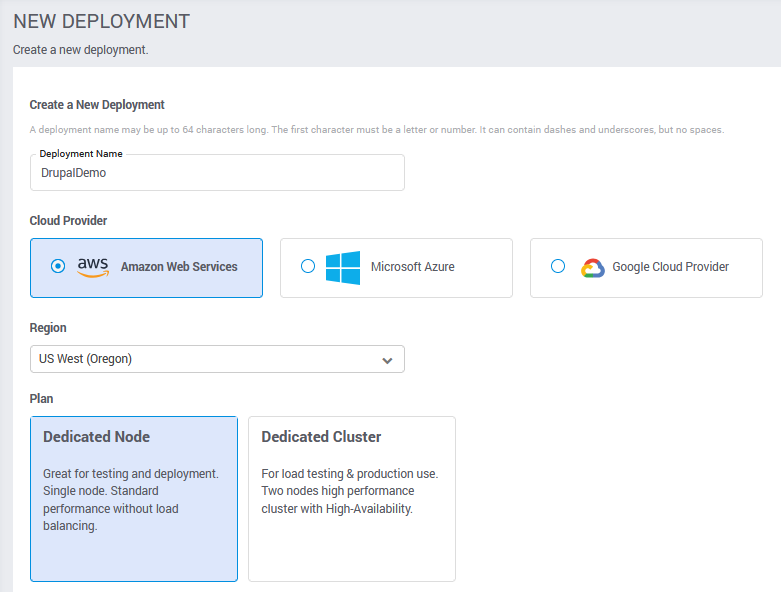
Task: Click the AWS logo icon
Action: pyautogui.click(x=93, y=267)
